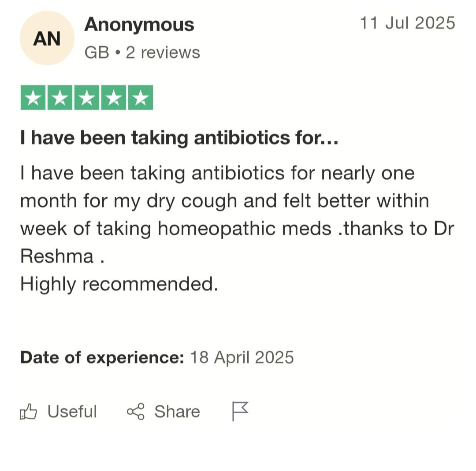
Task: Open the Anonymous reviewer name
Action: [x=139, y=25]
